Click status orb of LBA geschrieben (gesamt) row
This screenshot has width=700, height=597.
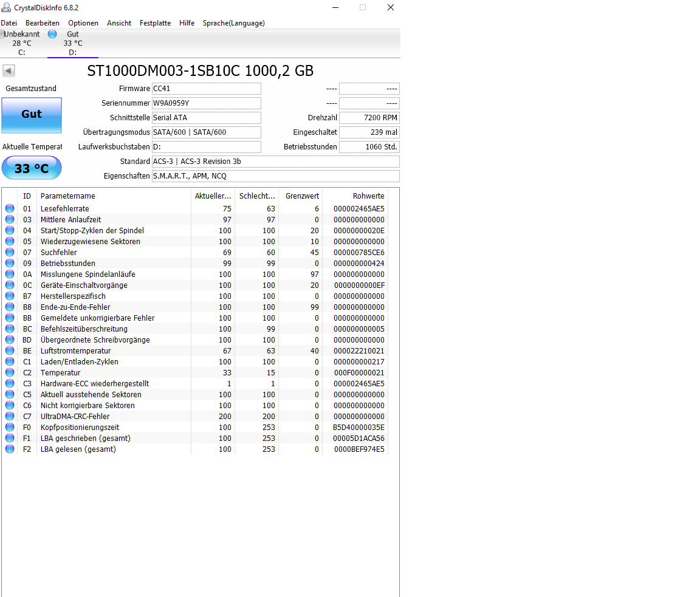tap(10, 438)
